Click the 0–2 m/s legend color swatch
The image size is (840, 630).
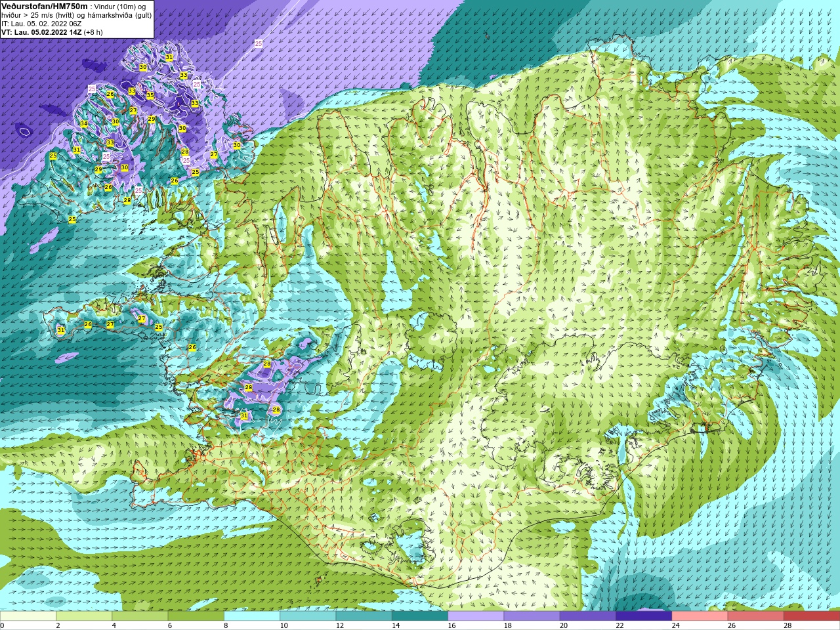(28, 616)
